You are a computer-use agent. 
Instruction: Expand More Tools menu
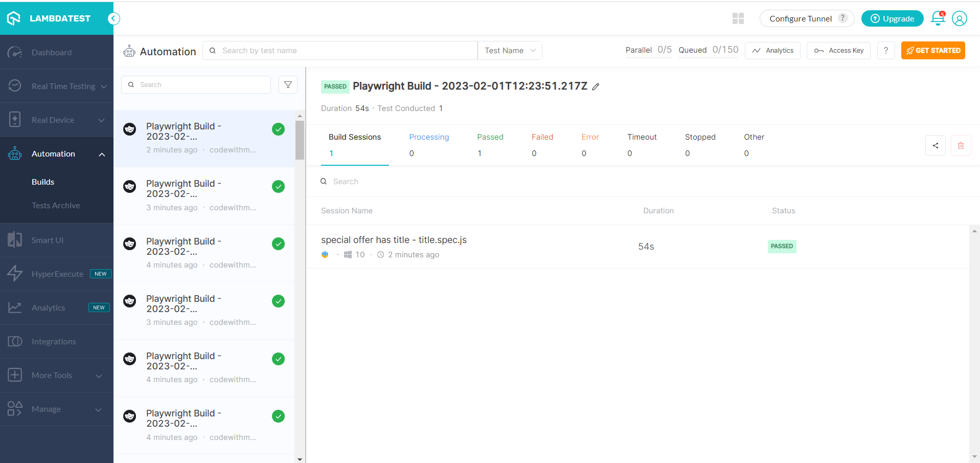(x=99, y=376)
